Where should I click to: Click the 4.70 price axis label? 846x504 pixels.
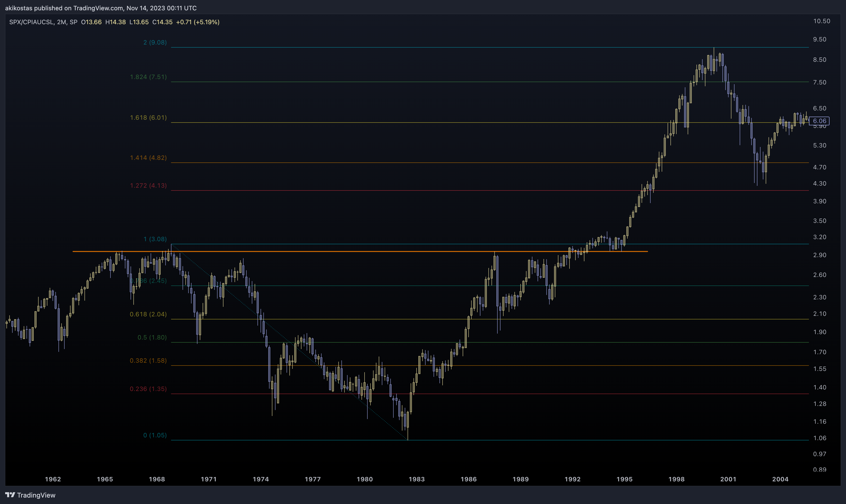click(819, 167)
